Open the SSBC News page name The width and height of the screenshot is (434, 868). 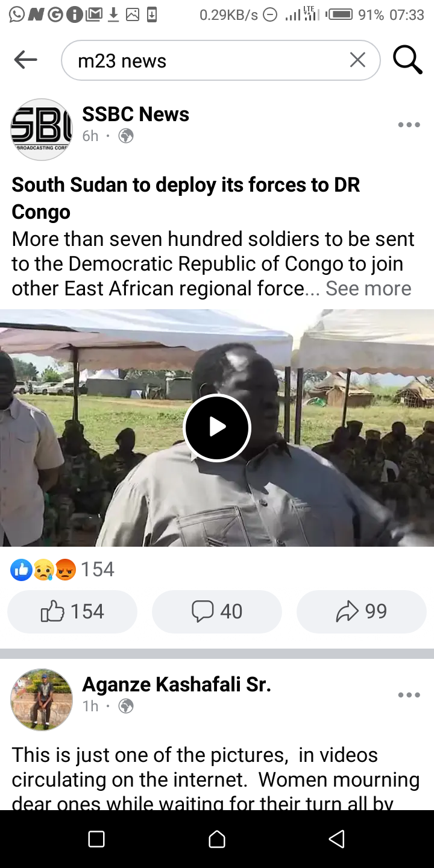(x=136, y=114)
